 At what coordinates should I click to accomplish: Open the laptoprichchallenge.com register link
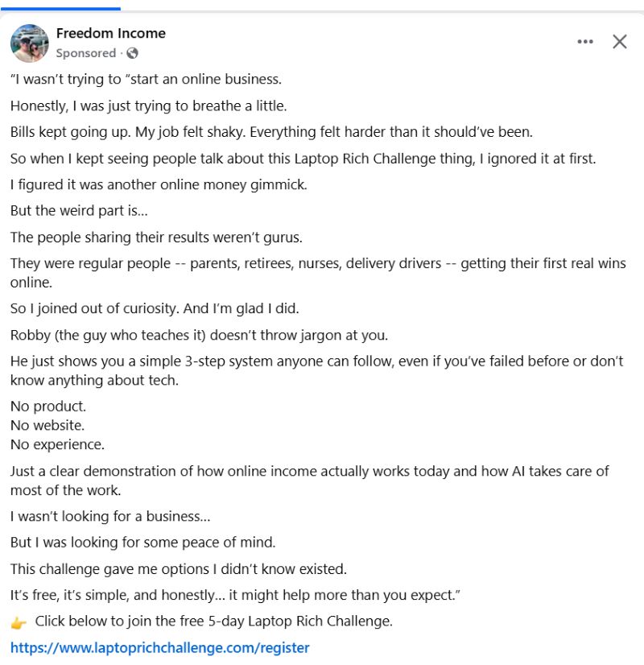point(158,647)
